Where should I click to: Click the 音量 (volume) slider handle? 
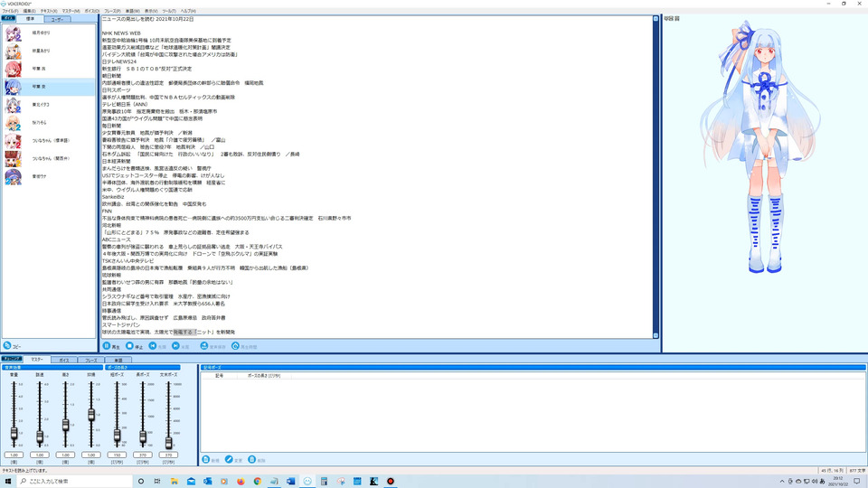[x=14, y=433]
